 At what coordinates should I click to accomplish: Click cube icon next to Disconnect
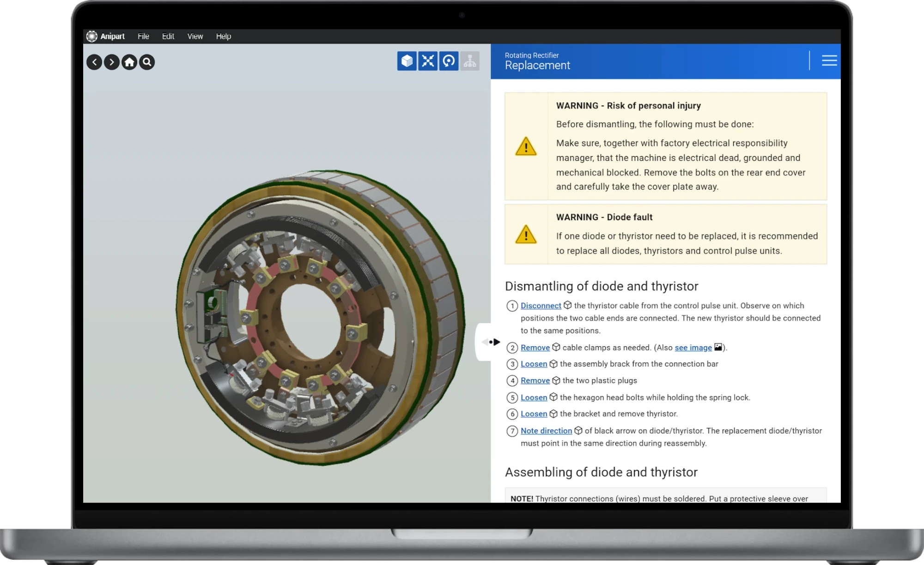point(568,305)
